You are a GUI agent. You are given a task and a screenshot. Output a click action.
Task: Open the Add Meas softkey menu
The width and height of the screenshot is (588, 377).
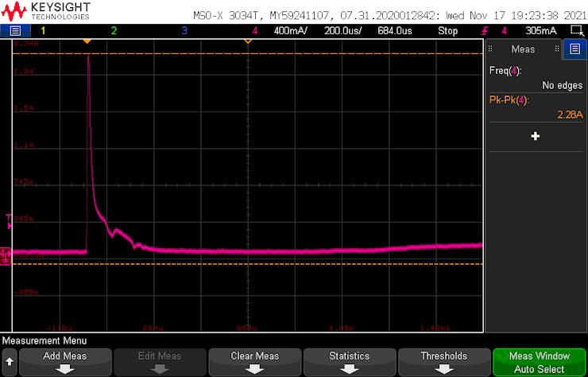(64, 362)
